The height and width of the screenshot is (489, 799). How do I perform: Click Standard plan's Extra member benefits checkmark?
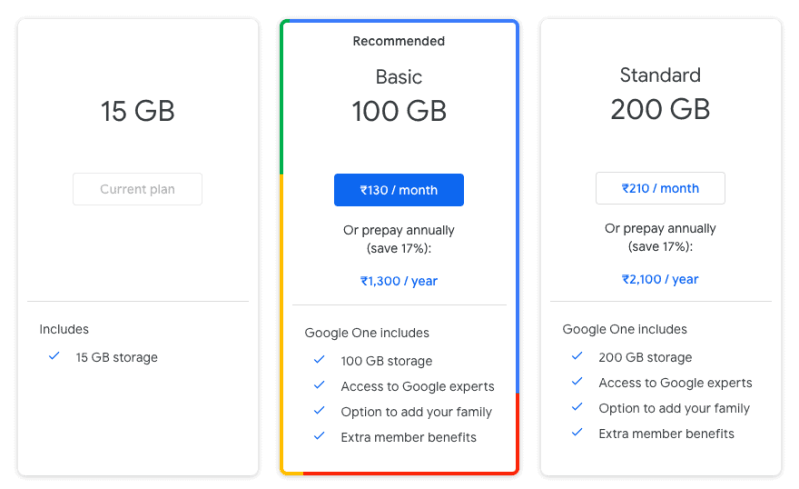[x=577, y=432]
